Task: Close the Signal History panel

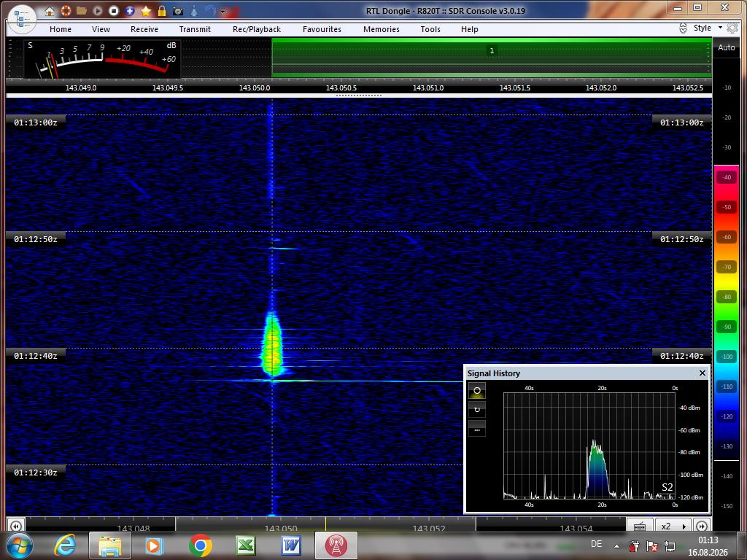Action: 703,373
